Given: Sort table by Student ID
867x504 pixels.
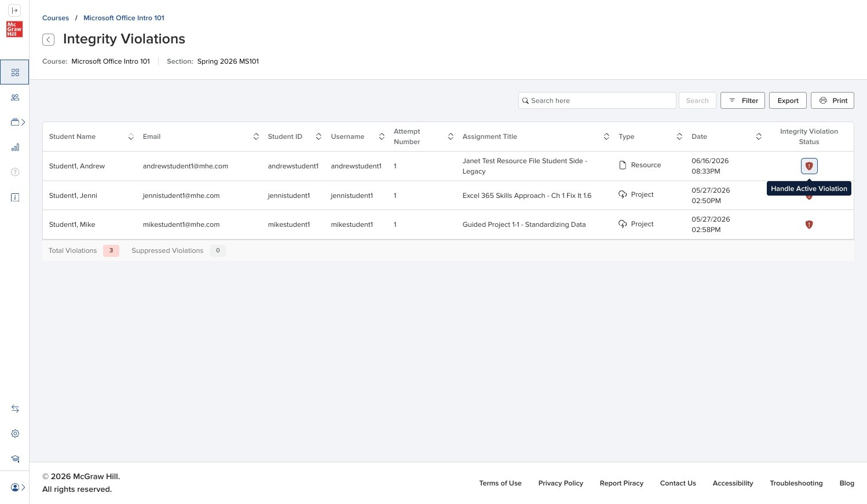Looking at the screenshot, I should 319,137.
